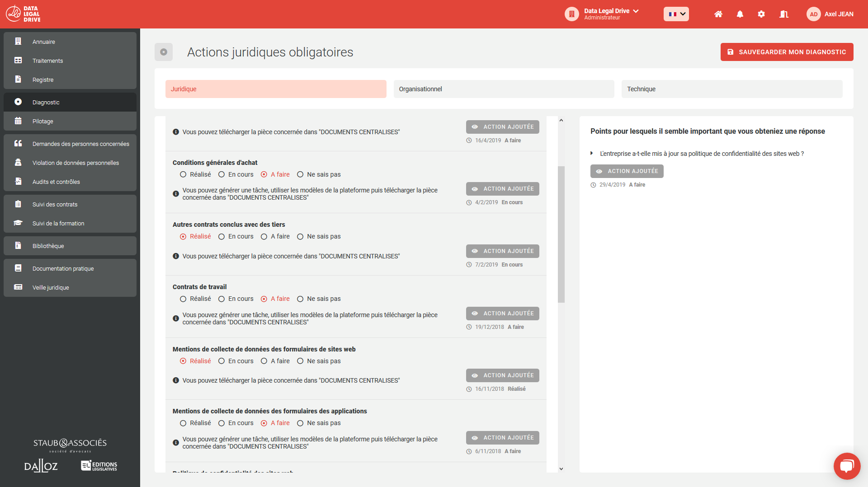Click Action ajoutée dated 16/11/2018
The width and height of the screenshot is (868, 487).
click(x=503, y=375)
